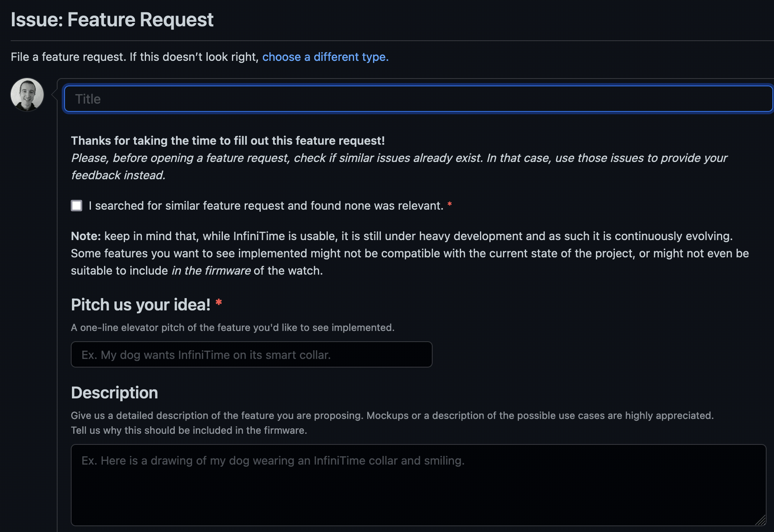Check the 'I searched for similar feature request' checkbox
774x532 pixels.
(76, 206)
